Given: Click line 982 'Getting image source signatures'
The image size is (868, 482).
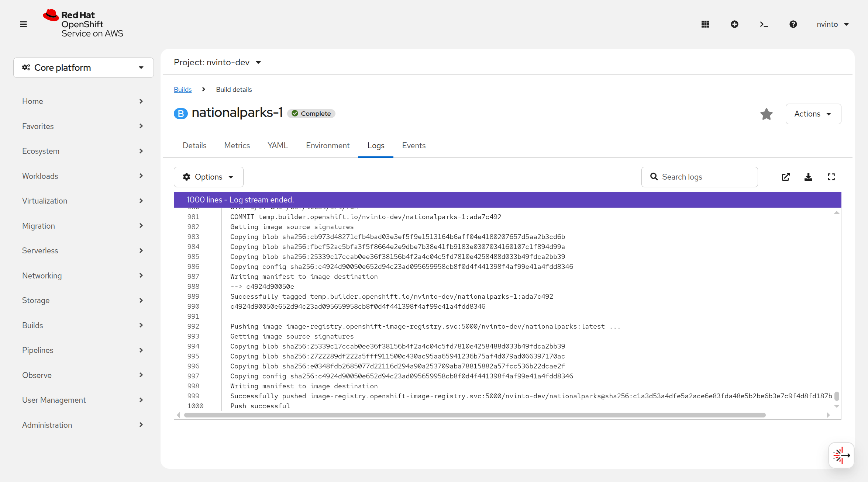Looking at the screenshot, I should pyautogui.click(x=292, y=227).
